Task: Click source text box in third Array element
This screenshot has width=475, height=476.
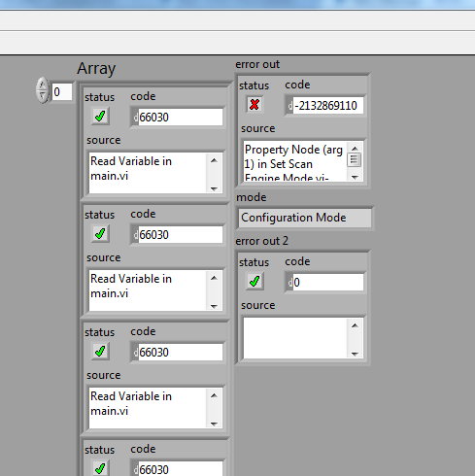Action: [148, 408]
